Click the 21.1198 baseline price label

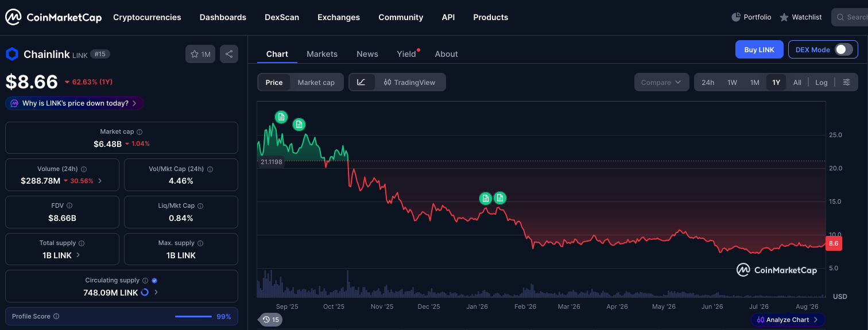pos(271,162)
